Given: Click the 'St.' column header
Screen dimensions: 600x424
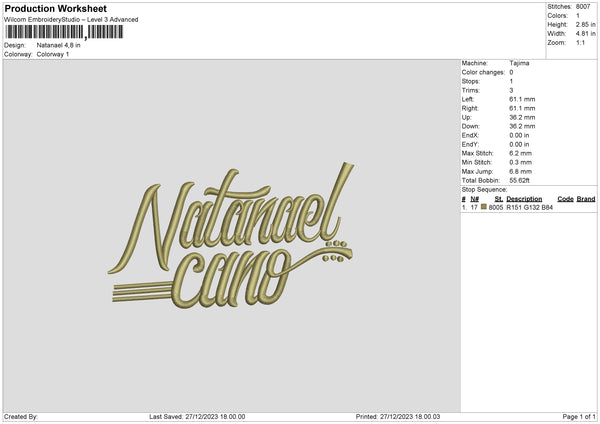Looking at the screenshot, I should point(499,199).
